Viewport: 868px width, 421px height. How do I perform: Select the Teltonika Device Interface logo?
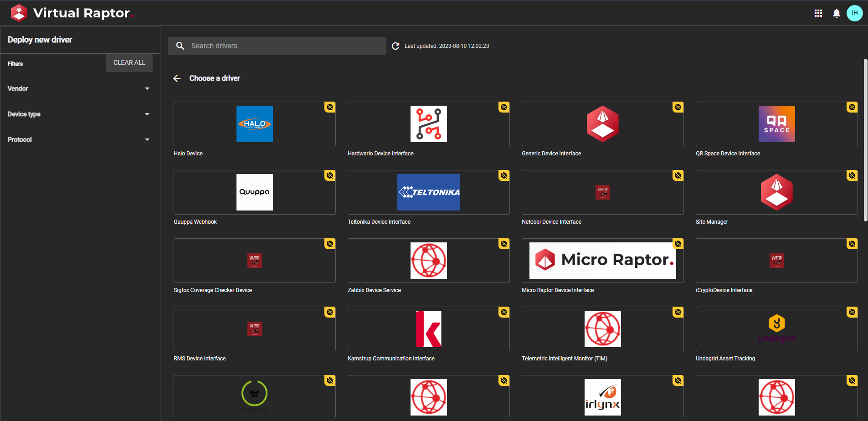[x=428, y=192]
